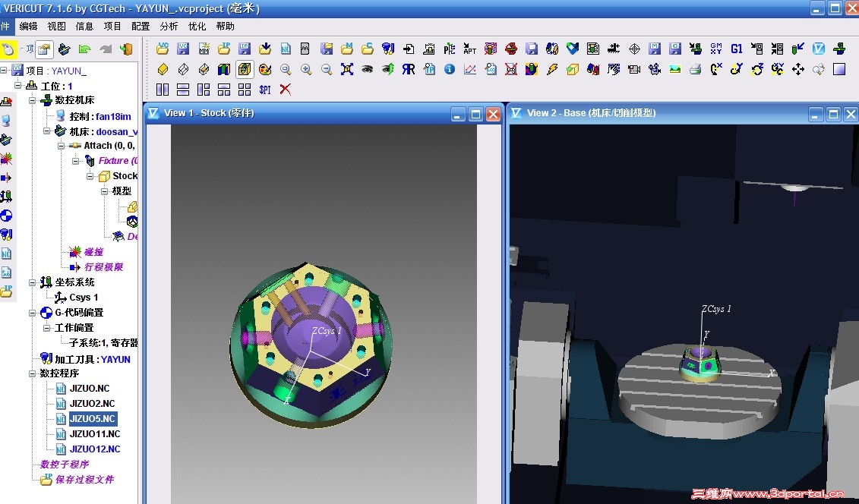This screenshot has width=859, height=504.
Task: Open the 编辑 menu
Action: tap(28, 27)
